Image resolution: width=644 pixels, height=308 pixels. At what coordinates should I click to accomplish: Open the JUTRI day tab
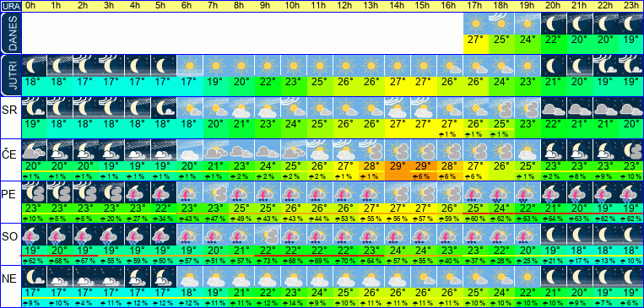click(x=10, y=75)
